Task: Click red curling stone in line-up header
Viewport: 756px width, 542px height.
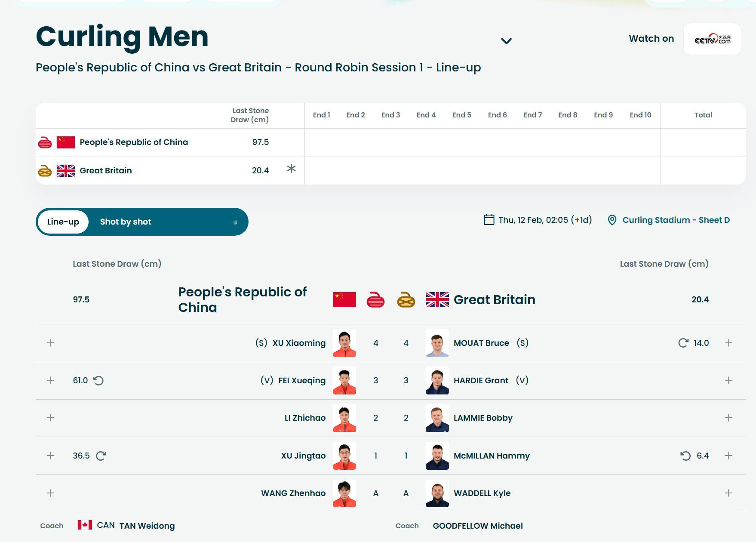Action: pyautogui.click(x=375, y=300)
